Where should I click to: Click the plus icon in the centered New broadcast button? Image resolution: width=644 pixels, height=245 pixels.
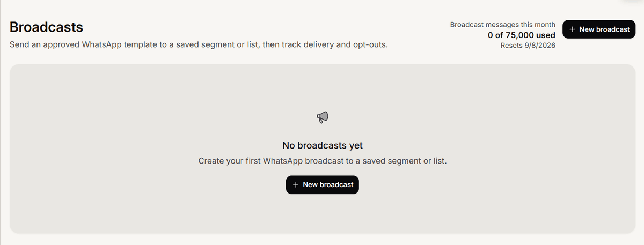pos(296,184)
